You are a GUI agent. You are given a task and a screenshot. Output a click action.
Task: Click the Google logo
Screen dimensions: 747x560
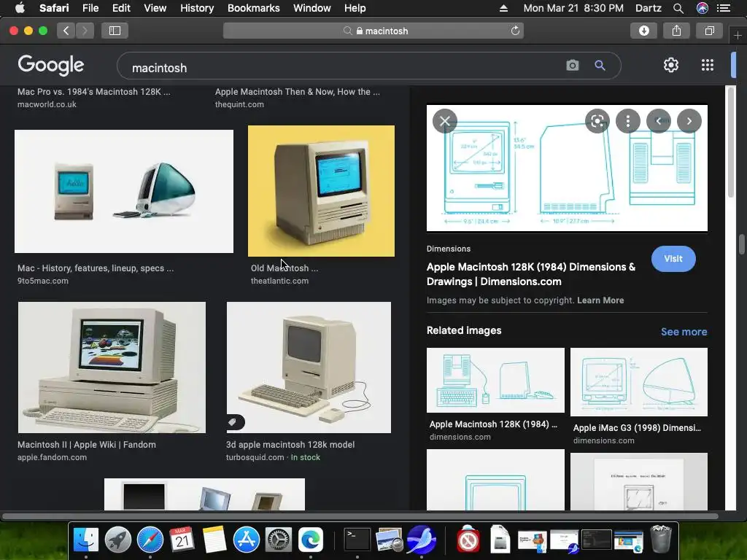[x=50, y=65]
